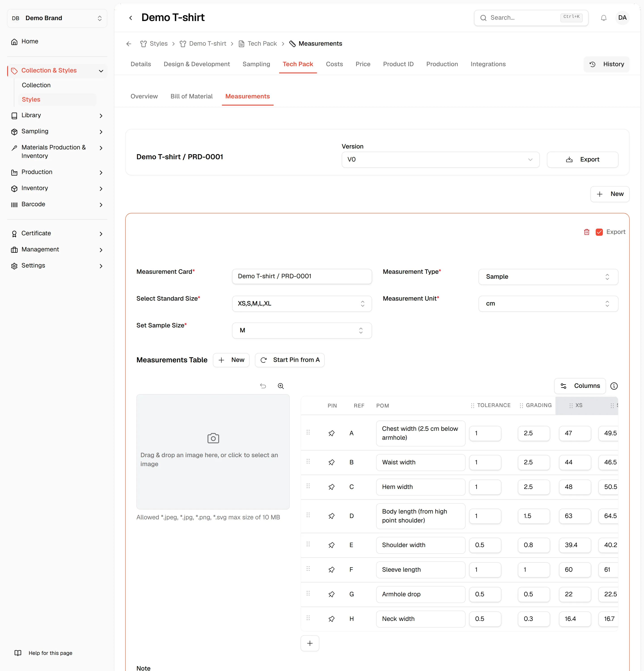Grab the drag handle of Hem width row
The image size is (644, 671).
coord(308,486)
